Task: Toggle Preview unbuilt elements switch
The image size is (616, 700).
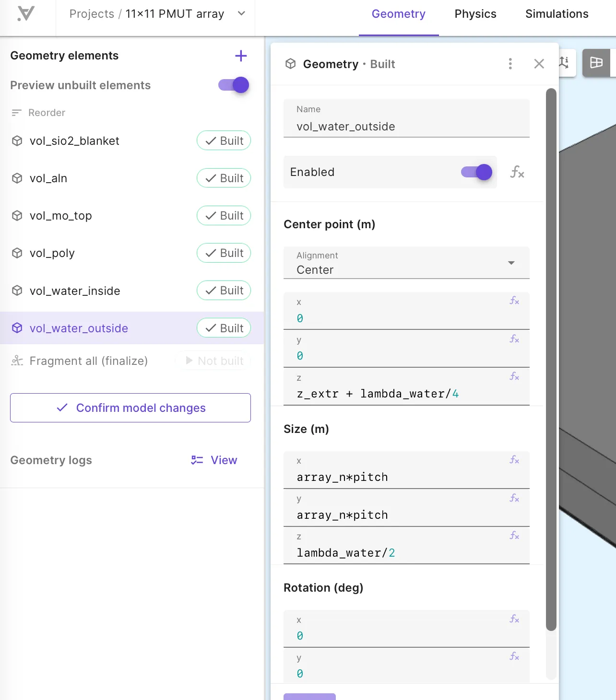Action: (x=234, y=85)
